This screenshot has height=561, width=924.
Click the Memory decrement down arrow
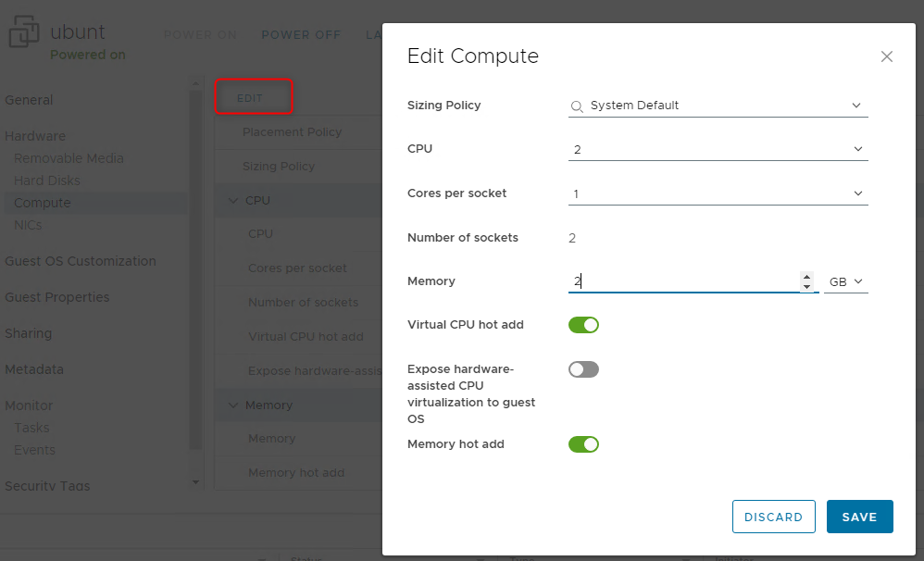pos(807,287)
